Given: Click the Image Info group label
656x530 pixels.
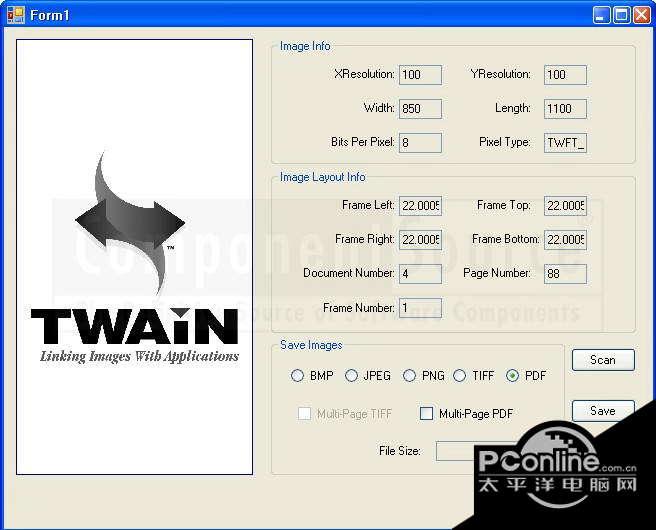Looking at the screenshot, I should [x=305, y=46].
